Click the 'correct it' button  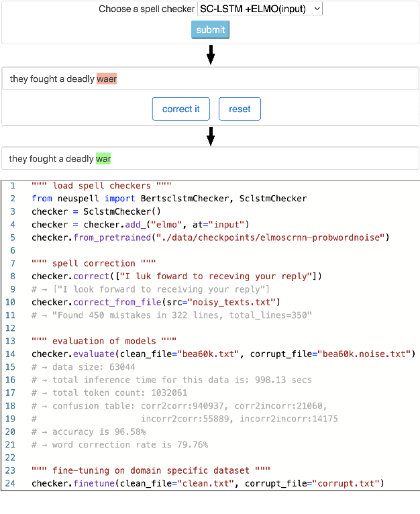click(180, 109)
